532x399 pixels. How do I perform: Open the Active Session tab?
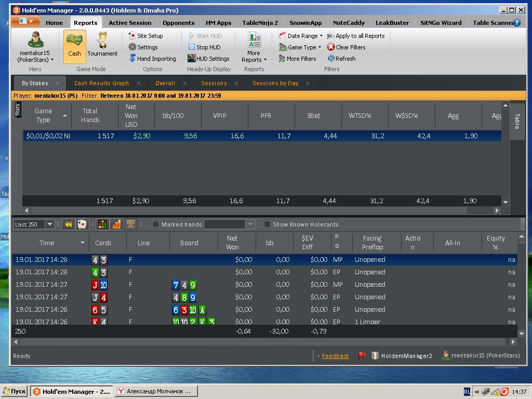[130, 23]
